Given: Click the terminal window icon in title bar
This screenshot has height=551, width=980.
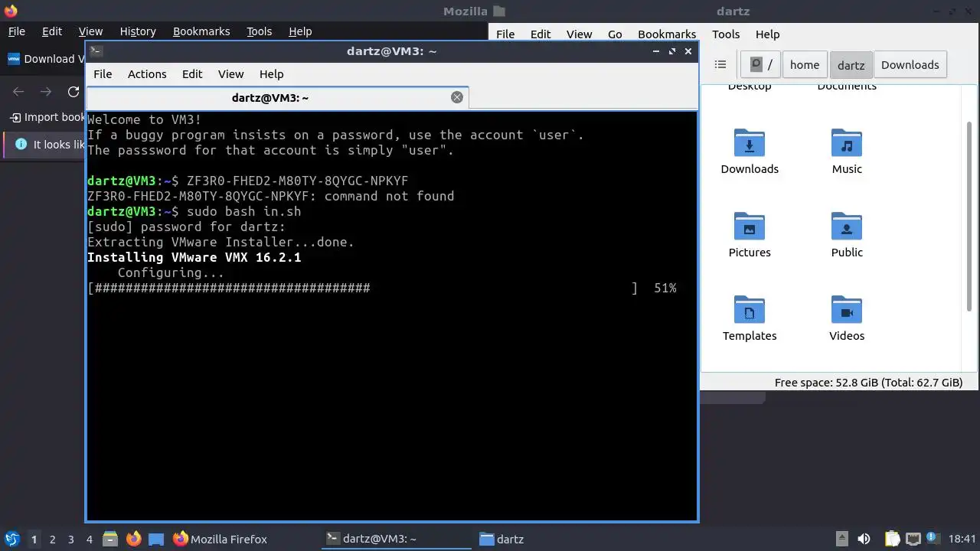Looking at the screenshot, I should click(x=96, y=51).
